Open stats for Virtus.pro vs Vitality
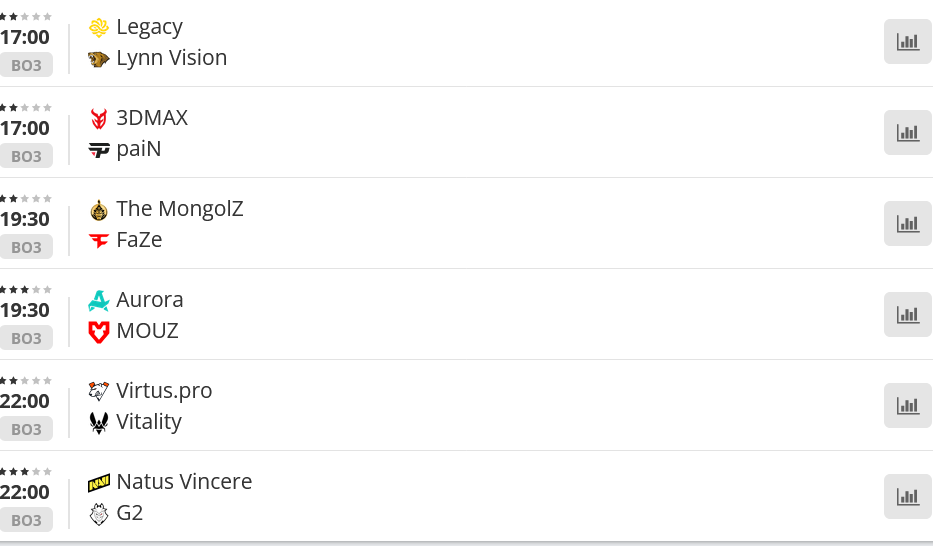This screenshot has width=933, height=546. [908, 406]
